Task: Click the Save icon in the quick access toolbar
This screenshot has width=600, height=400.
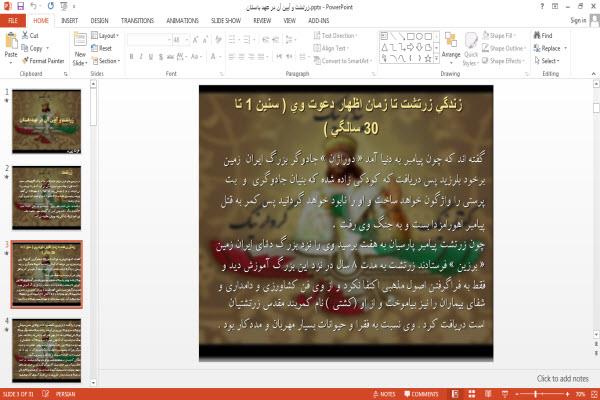Action: click(x=20, y=6)
